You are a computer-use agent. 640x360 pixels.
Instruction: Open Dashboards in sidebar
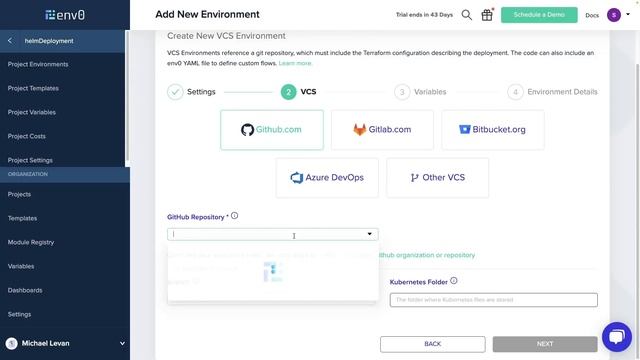[x=25, y=291]
